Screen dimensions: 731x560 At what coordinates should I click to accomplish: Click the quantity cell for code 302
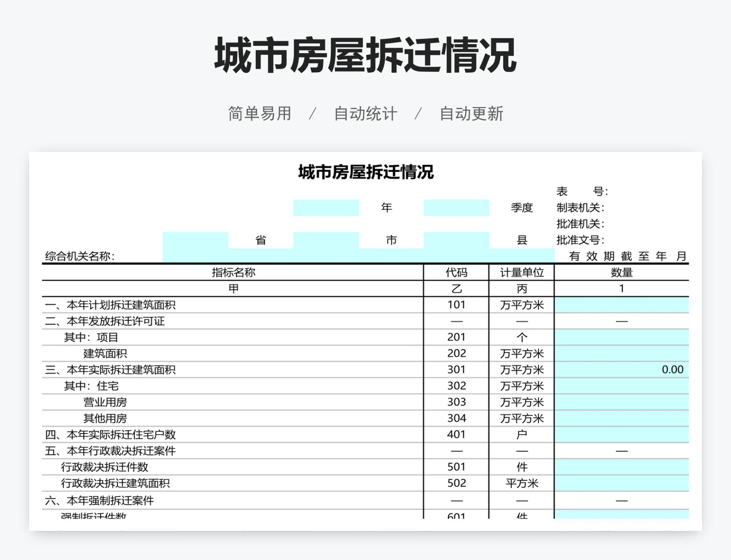pos(621,386)
